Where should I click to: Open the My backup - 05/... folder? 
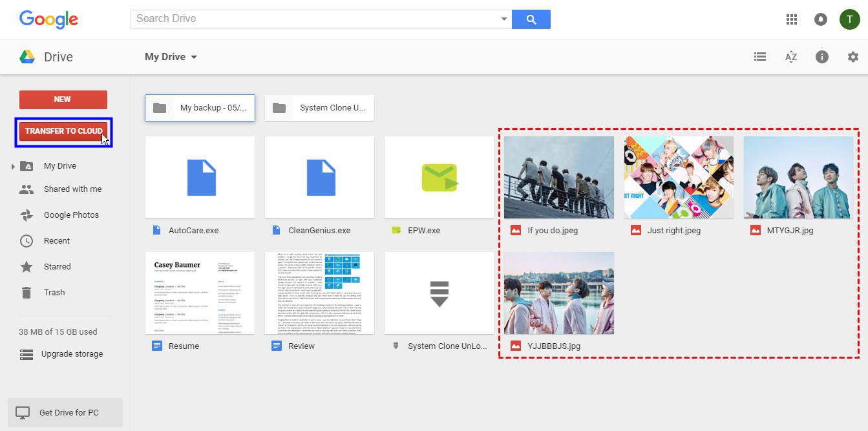click(x=200, y=108)
